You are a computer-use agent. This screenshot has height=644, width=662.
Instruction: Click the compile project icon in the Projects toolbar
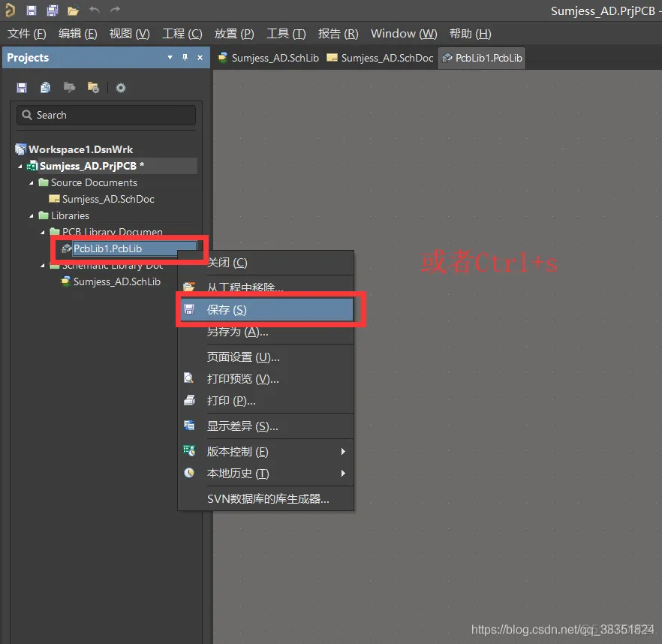tap(69, 87)
